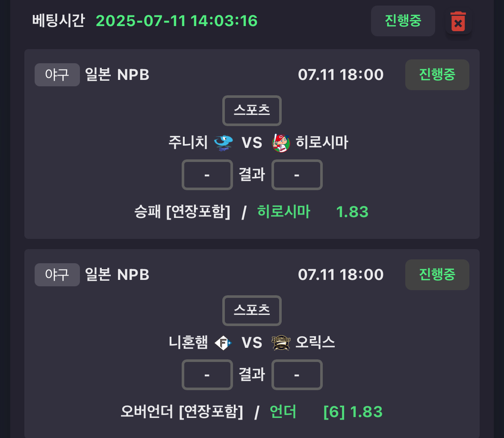Click 히로시마 result score box
The width and height of the screenshot is (504, 438).
[297, 175]
